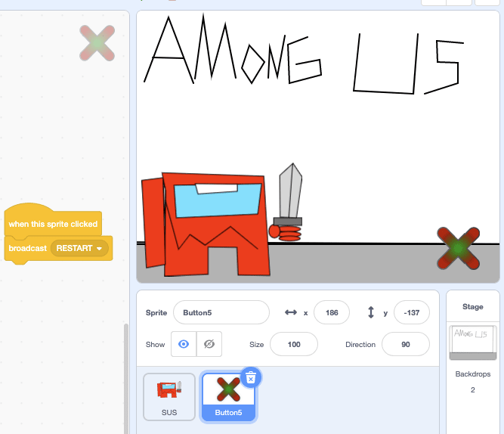Click the horizontal x arrows icon
This screenshot has height=434, width=504.
[291, 312]
